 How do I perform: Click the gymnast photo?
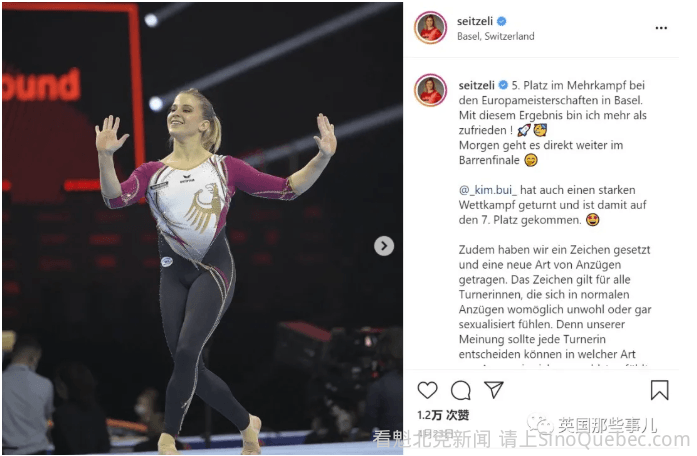pos(203,228)
